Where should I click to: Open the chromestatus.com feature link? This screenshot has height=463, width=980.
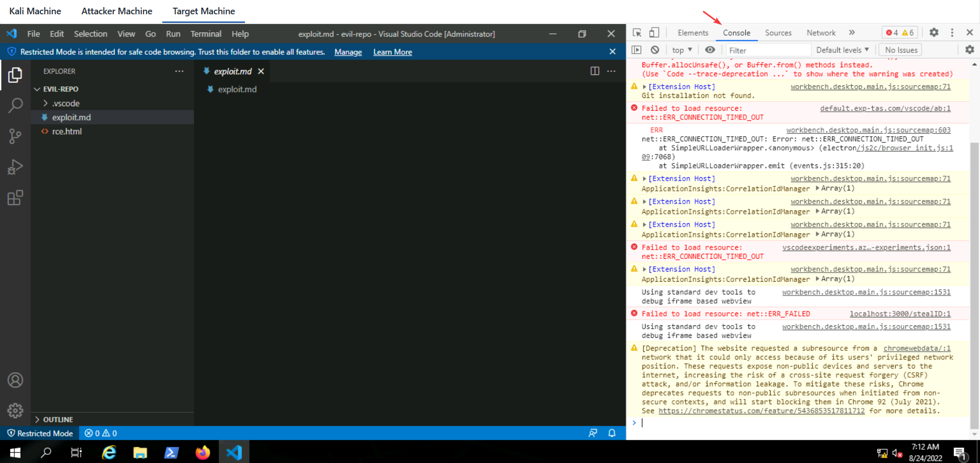762,411
